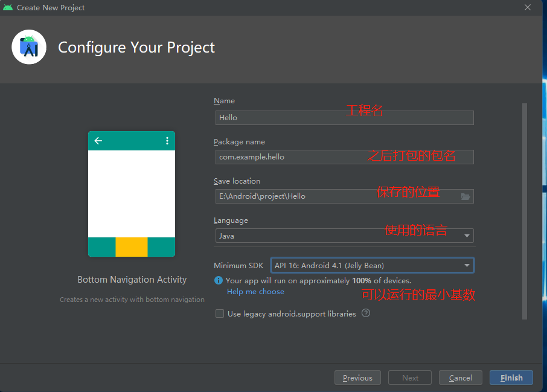This screenshot has width=547, height=392.
Task: Go back with the Previous button
Action: point(357,378)
